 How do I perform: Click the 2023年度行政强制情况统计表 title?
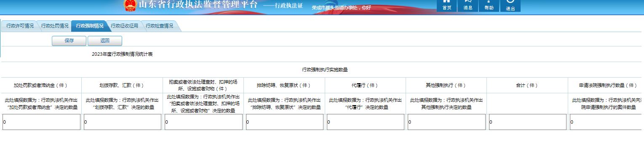122,54
